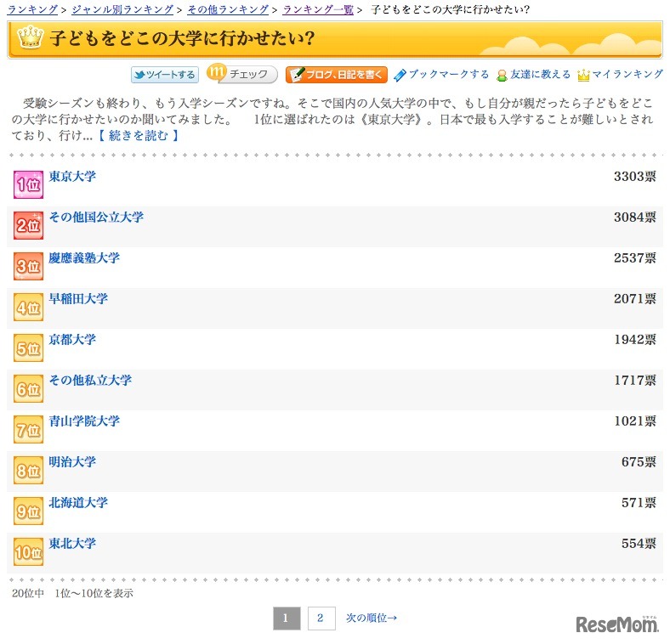Click the 3084票 vote count
670x644 pixels.
[x=635, y=217]
